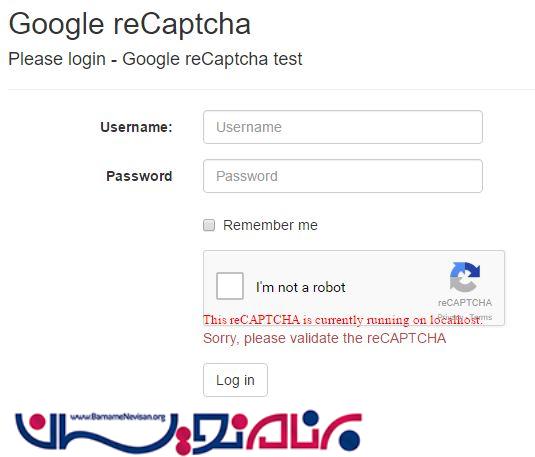Click the "Please login" subtitle text
Viewport: 535px width, 457px height.
[155, 59]
